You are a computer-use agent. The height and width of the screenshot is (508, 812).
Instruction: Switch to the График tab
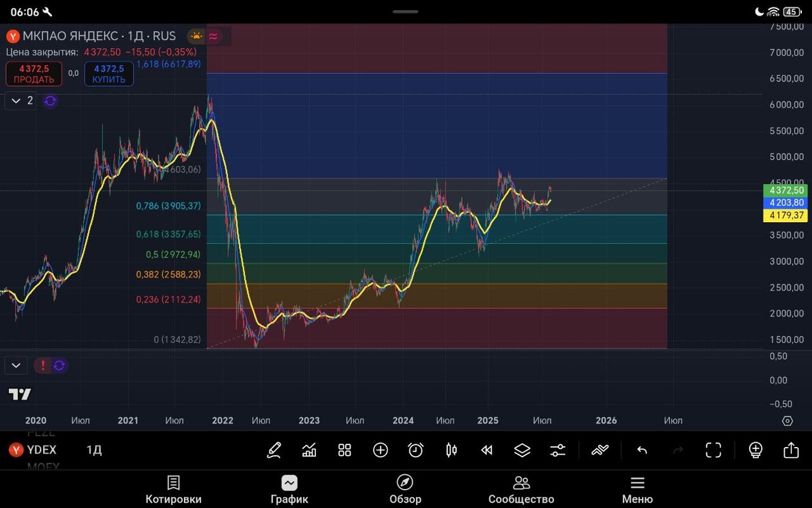[x=290, y=490]
